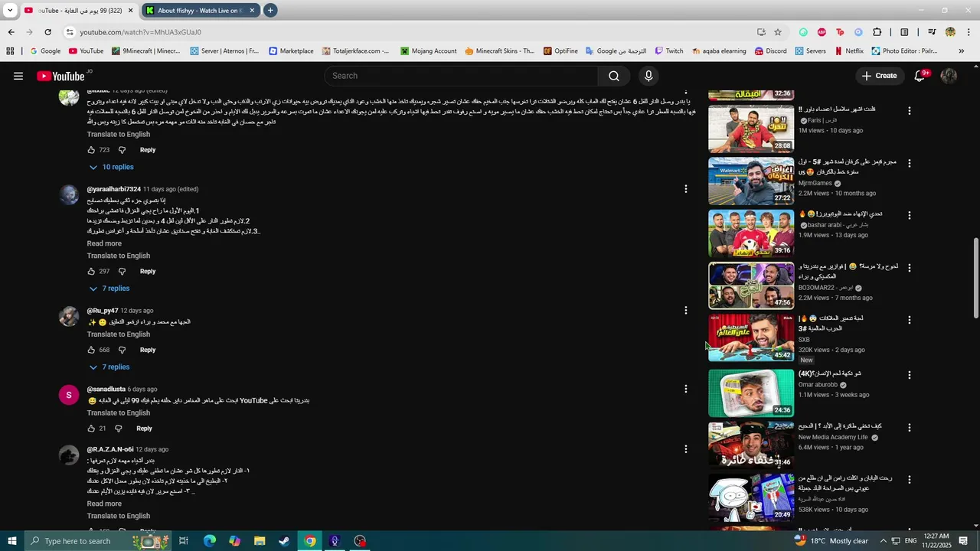Bookmark this page with the star icon
The width and height of the screenshot is (980, 551).
(x=778, y=32)
